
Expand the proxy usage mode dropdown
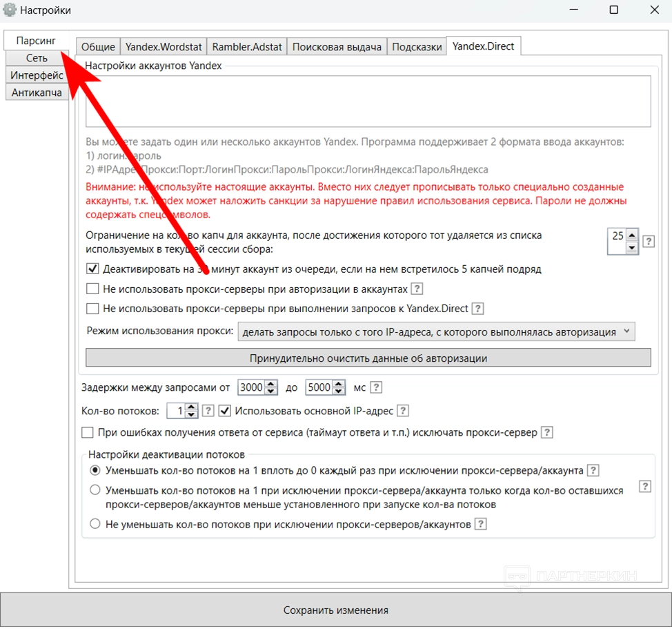pos(436,332)
